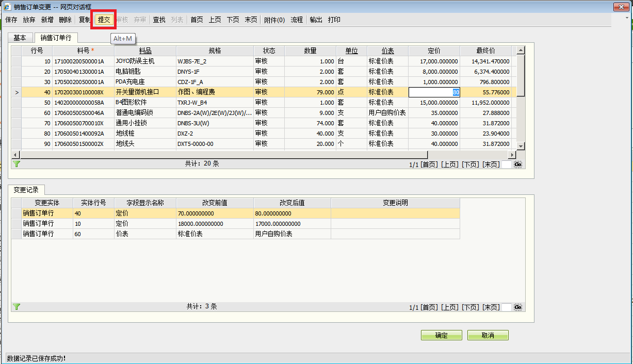Click the Go icon in order lines pager

tap(518, 164)
